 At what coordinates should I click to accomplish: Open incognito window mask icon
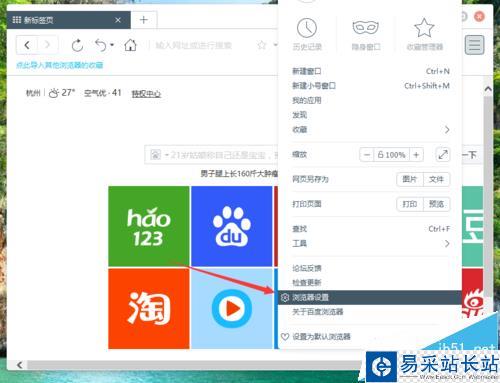coord(366,27)
